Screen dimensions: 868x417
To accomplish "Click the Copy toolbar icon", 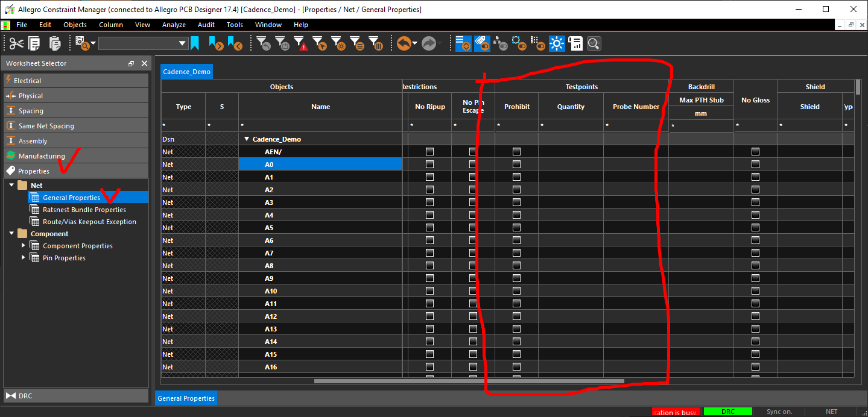I will 34,43.
